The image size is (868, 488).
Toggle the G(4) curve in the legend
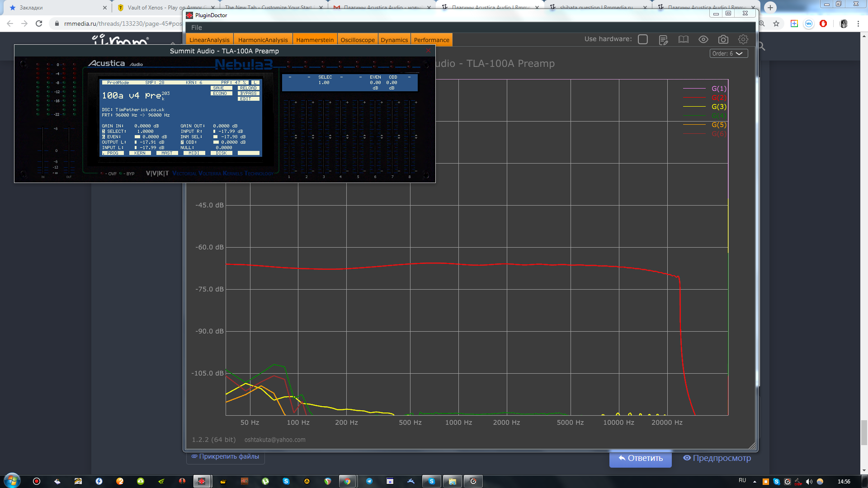tap(719, 116)
